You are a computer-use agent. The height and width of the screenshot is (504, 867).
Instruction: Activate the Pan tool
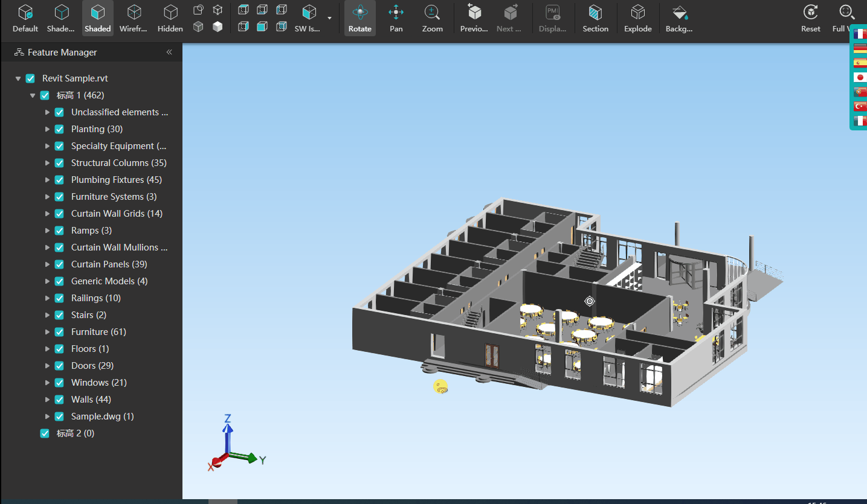point(396,18)
